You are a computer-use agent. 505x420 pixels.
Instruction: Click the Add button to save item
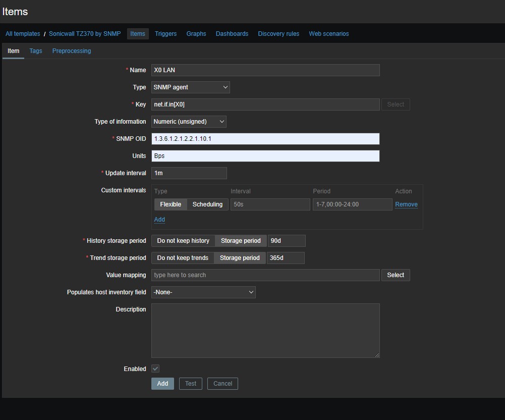tap(162, 384)
